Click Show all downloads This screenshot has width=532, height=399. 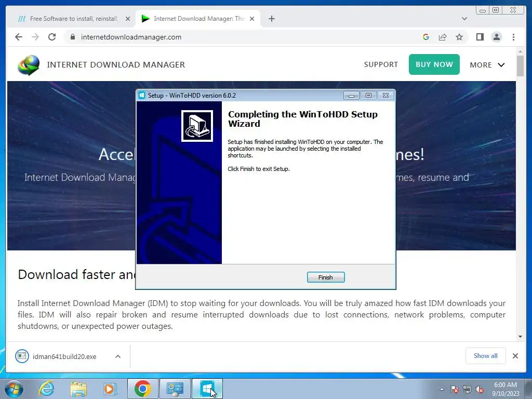486,355
